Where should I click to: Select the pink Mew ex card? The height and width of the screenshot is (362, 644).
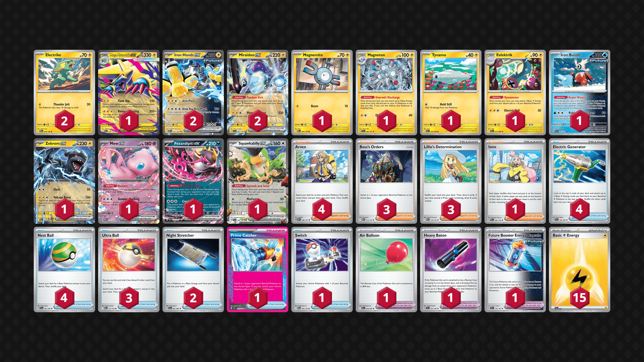click(129, 181)
